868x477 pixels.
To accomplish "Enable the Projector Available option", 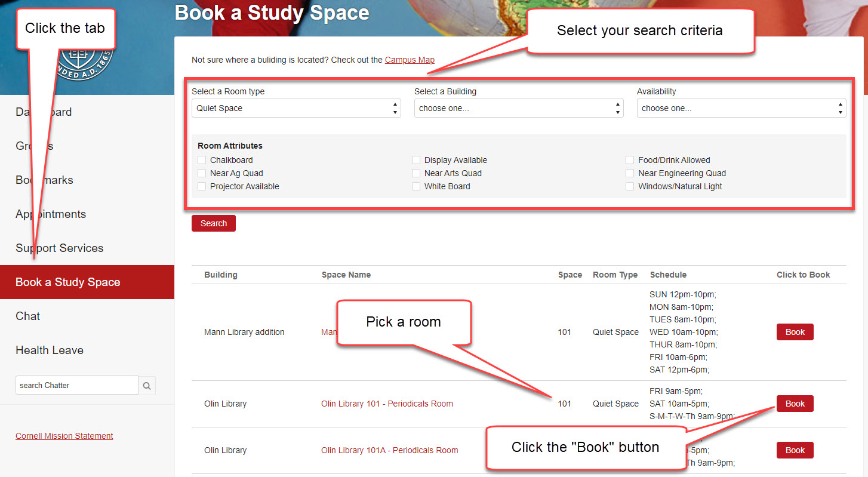I will [202, 186].
